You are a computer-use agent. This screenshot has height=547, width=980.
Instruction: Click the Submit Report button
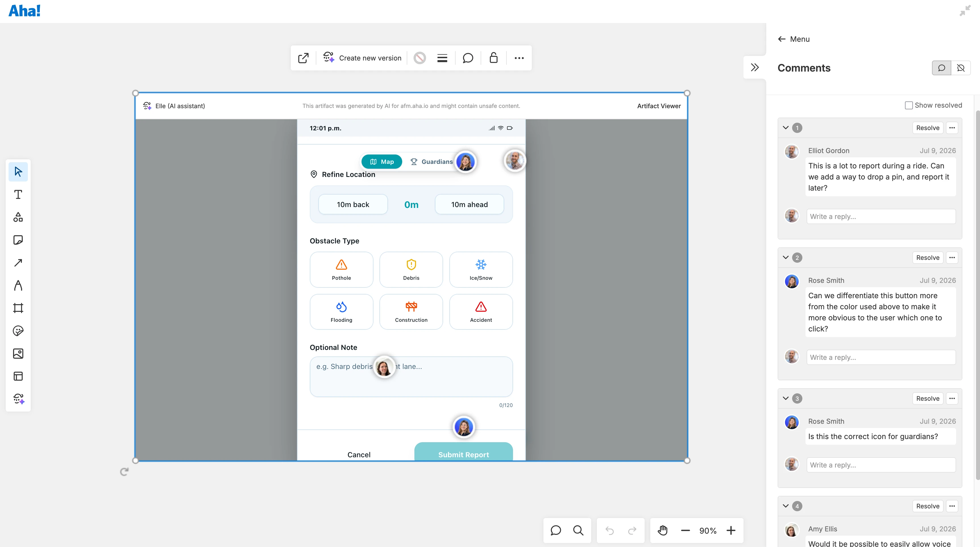(x=463, y=452)
